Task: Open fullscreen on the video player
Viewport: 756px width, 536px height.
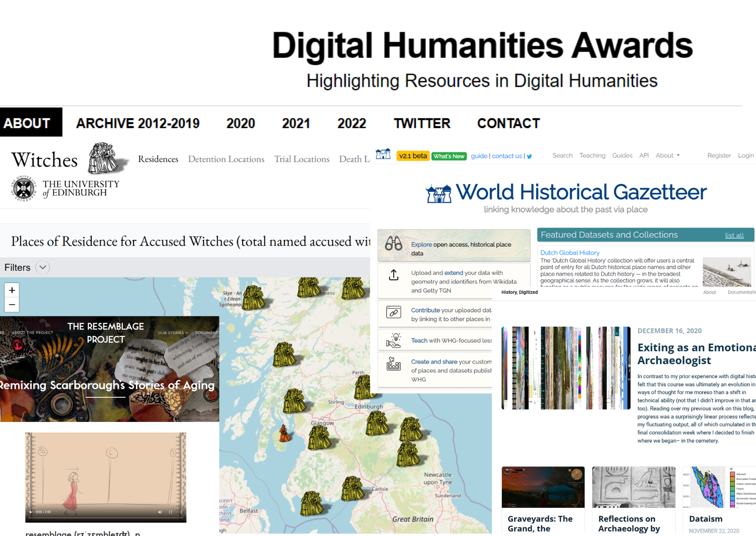Action: pyautogui.click(x=170, y=512)
